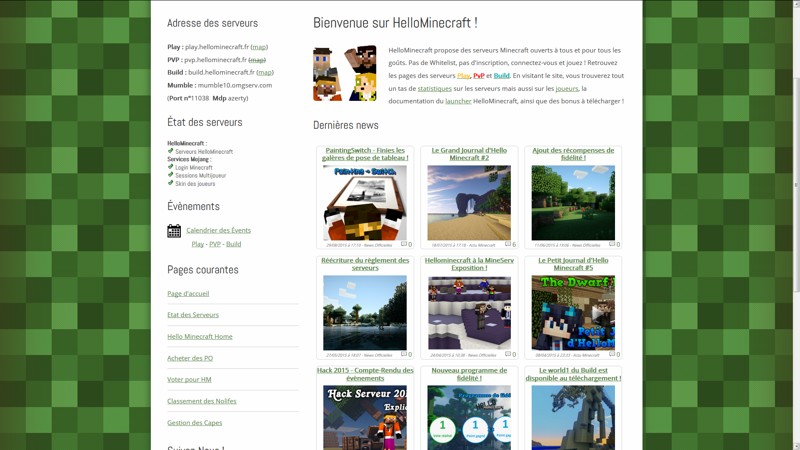The width and height of the screenshot is (800, 450).
Task: Open Gestion des Capes page
Action: (x=195, y=422)
